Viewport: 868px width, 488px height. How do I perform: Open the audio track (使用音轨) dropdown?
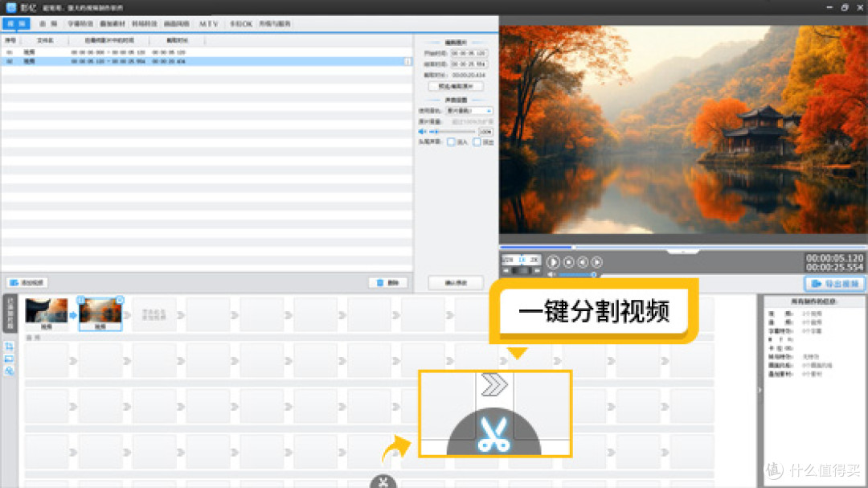[469, 111]
